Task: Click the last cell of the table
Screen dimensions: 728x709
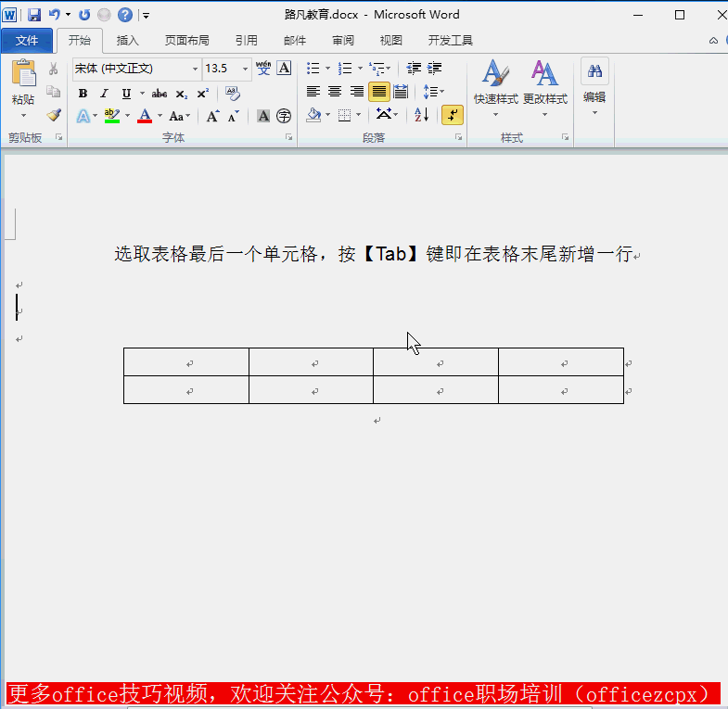Action: pyautogui.click(x=561, y=390)
